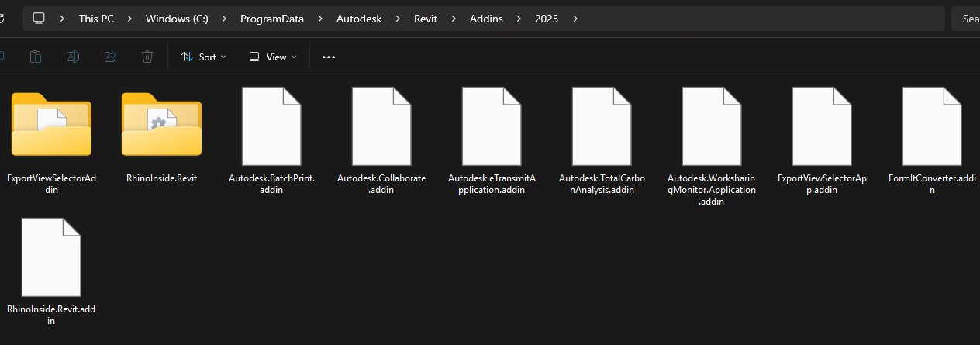The height and width of the screenshot is (345, 980).
Task: Click the Share icon in toolbar
Action: coord(110,57)
